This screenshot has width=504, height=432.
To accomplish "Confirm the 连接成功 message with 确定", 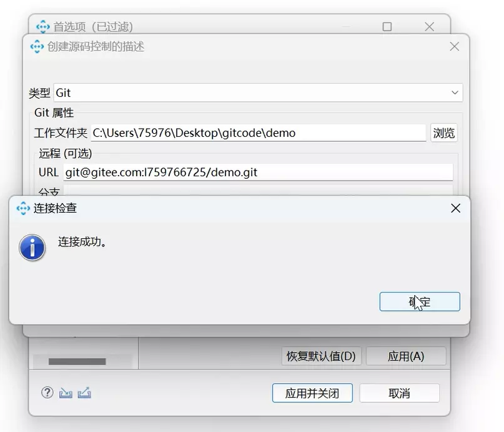I will (420, 301).
